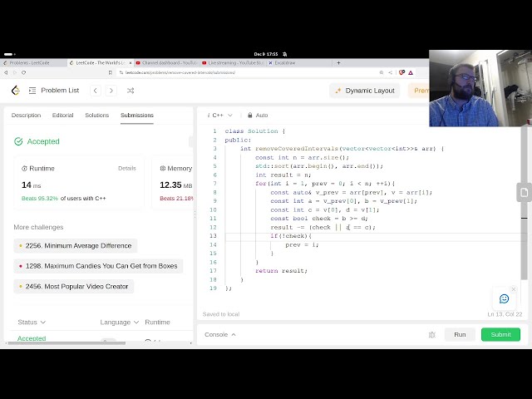The image size is (532, 399).
Task: Open the Language filter dropdown
Action: click(119, 323)
